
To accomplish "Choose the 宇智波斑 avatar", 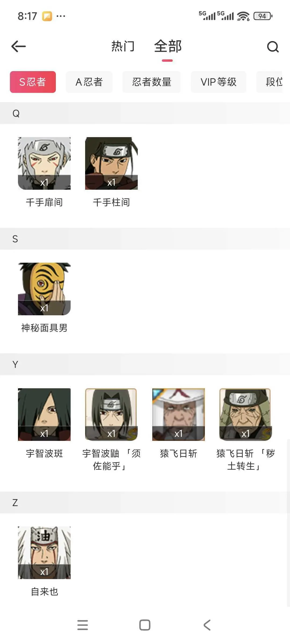I will 44,415.
